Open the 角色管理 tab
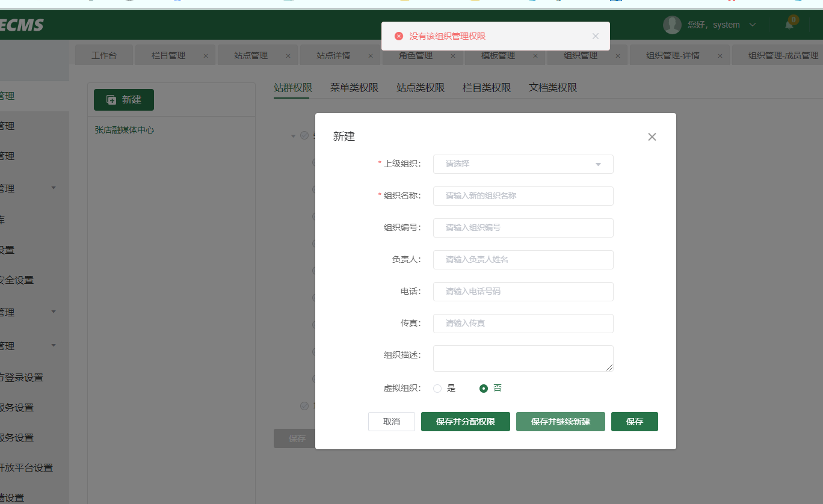Viewport: 823px width, 504px height. [416, 55]
